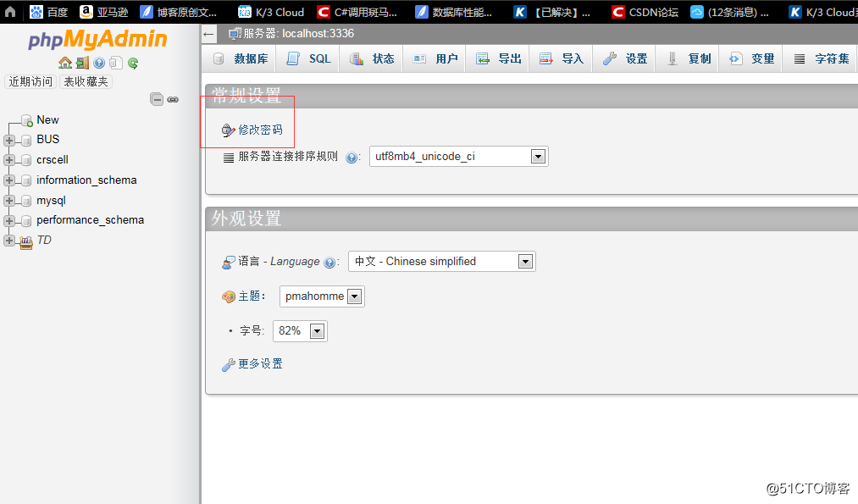Click the gray document pages icon

click(115, 63)
